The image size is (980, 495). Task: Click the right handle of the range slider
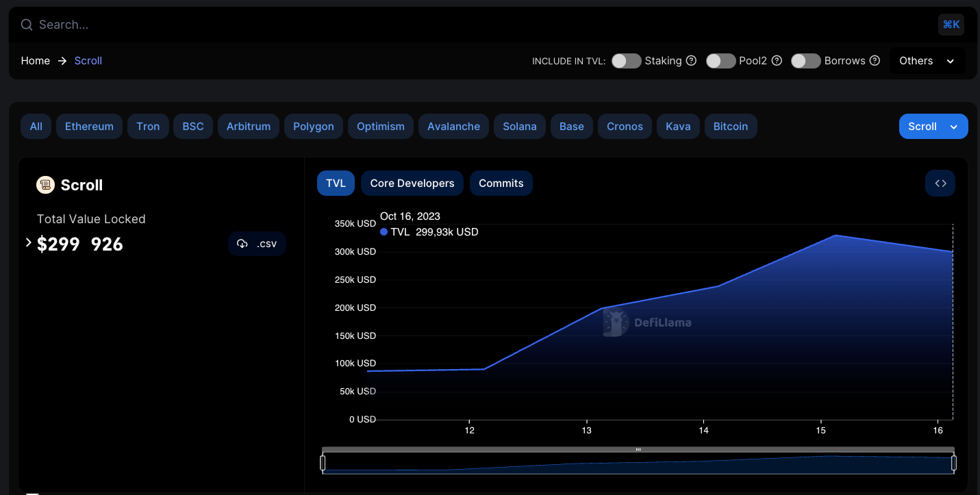click(x=954, y=463)
